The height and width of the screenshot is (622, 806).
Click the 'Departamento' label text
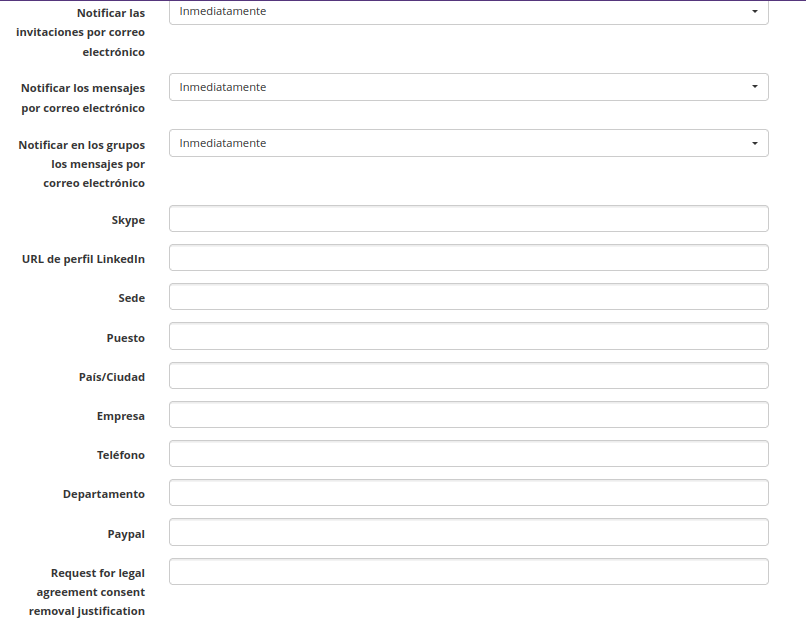pos(103,494)
